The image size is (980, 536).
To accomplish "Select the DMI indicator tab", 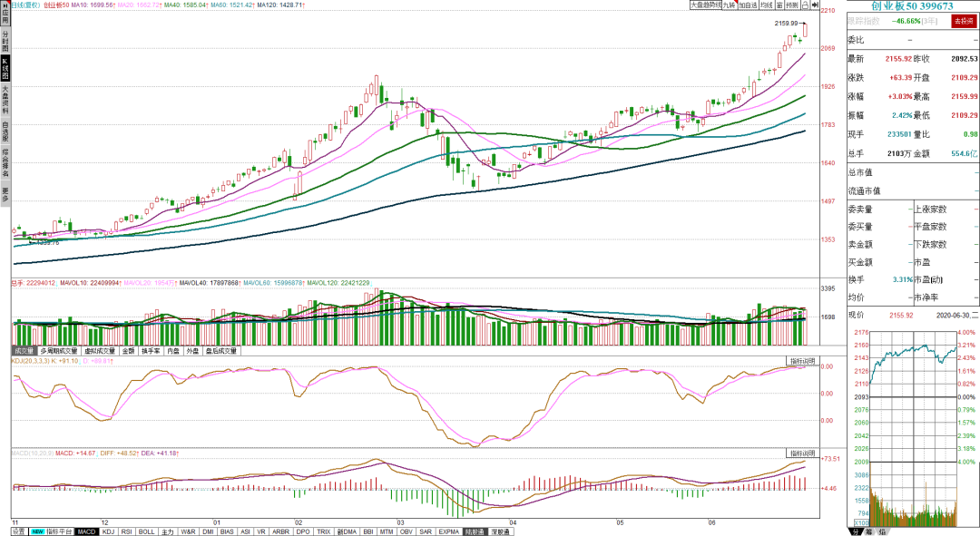I will click(208, 531).
